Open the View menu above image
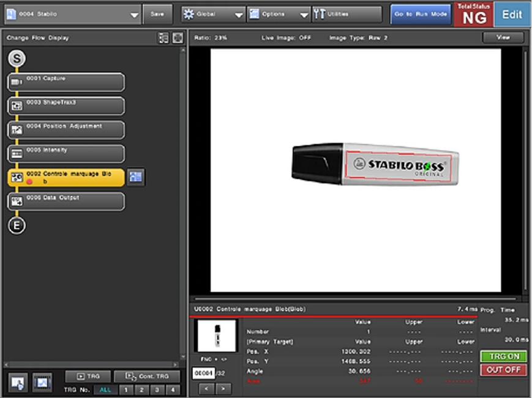Viewport: 532px width, 398px height. [503, 37]
